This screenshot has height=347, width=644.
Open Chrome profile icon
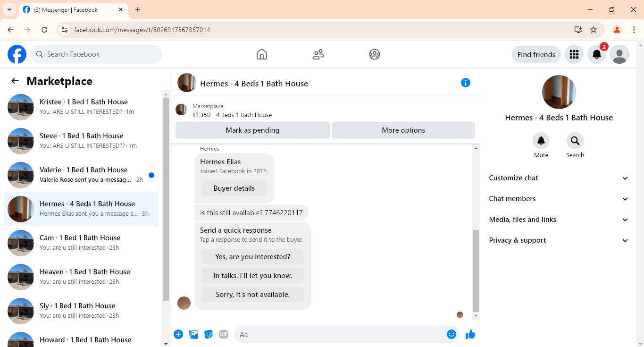tap(617, 30)
